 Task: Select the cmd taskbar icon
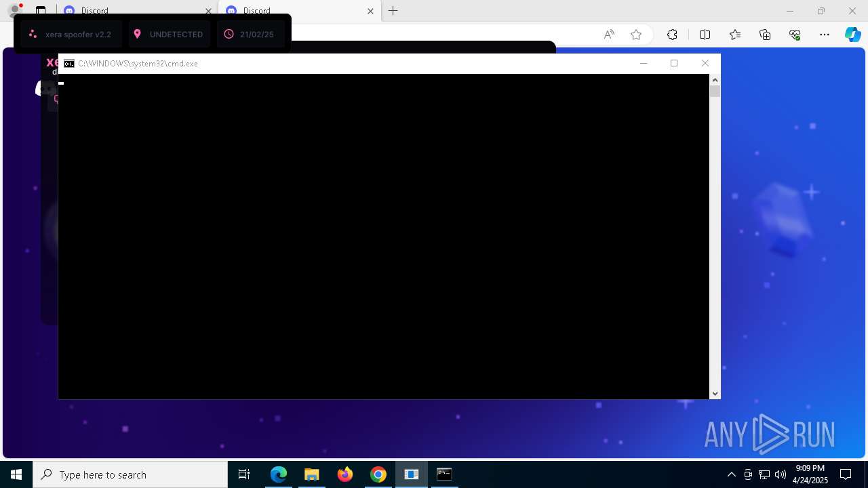coord(444,474)
